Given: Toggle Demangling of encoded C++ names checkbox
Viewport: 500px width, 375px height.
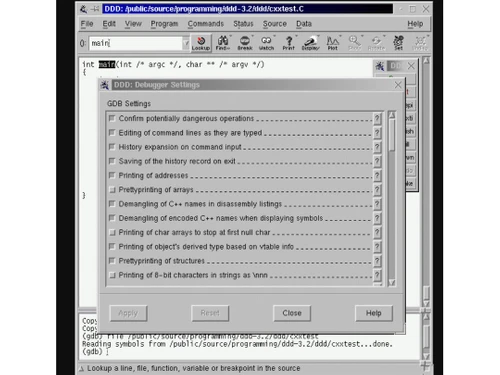Looking at the screenshot, I should 112,218.
